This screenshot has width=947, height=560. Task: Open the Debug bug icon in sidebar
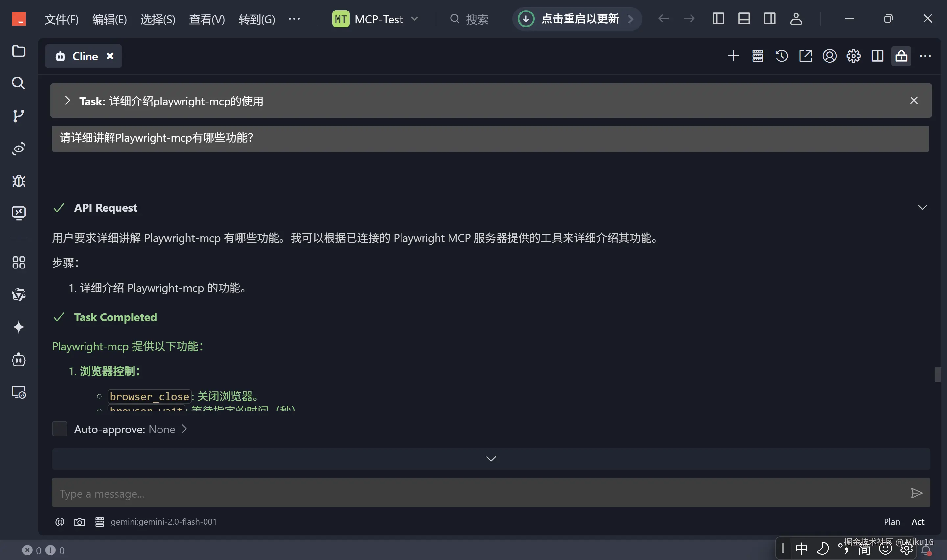pos(18,181)
